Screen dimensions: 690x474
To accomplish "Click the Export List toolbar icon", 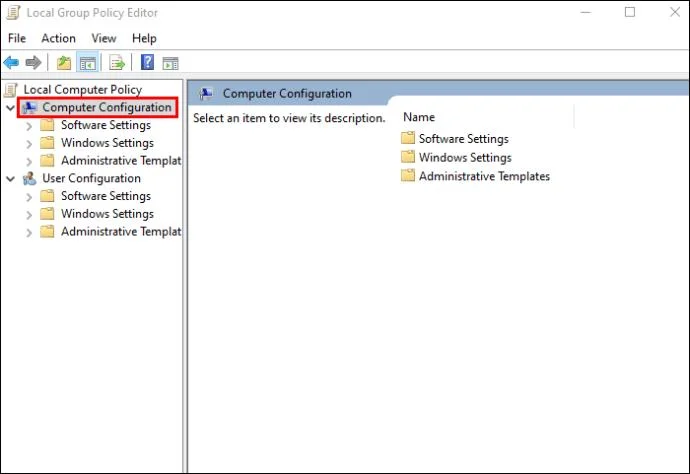I will tap(117, 63).
